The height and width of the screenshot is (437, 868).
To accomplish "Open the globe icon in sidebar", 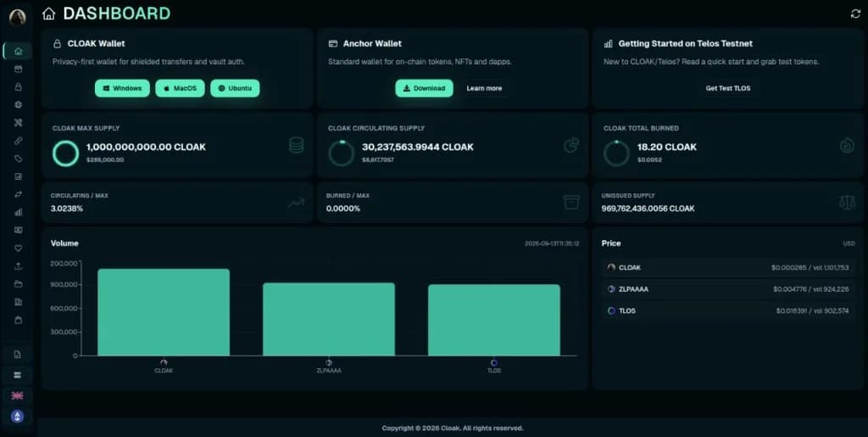I will tap(18, 104).
